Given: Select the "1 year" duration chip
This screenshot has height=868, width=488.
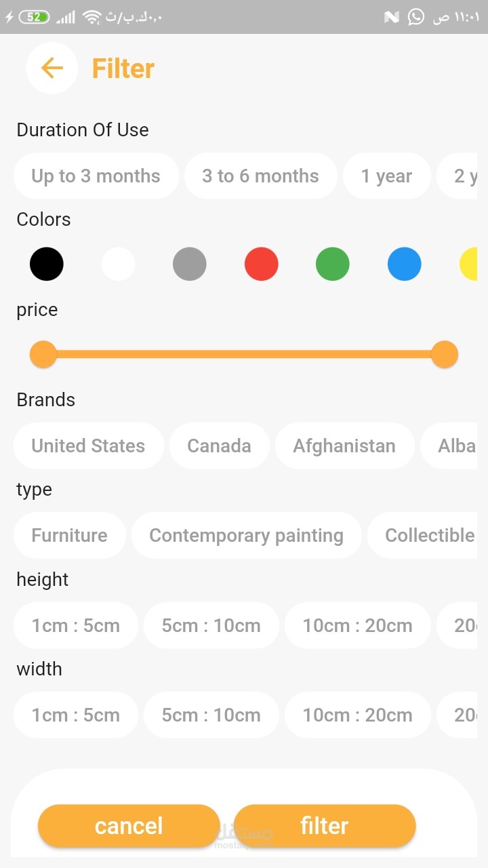Looking at the screenshot, I should tap(386, 176).
